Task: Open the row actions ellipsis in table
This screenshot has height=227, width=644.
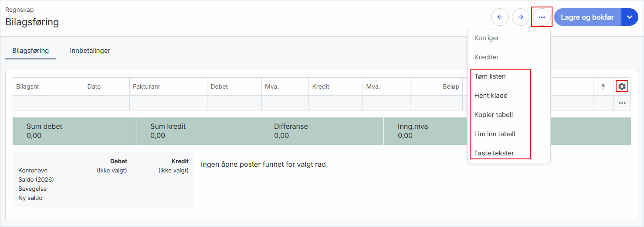Action: 622,103
